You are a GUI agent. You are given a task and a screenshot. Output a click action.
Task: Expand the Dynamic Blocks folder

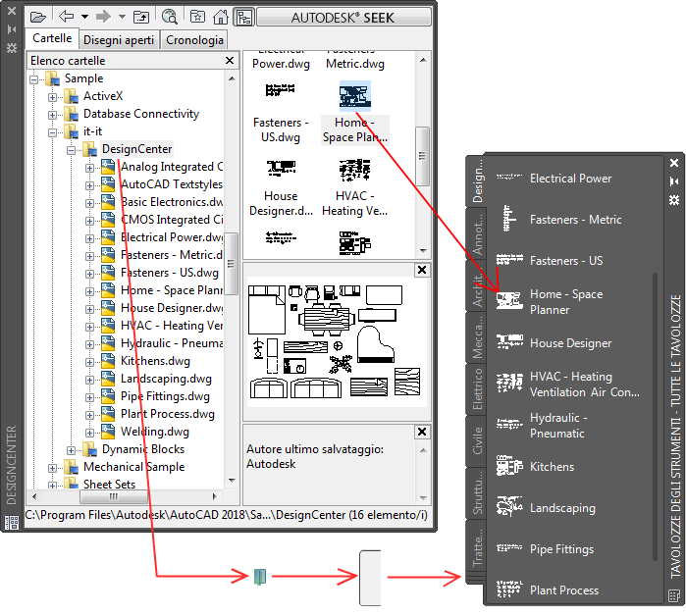(71, 450)
